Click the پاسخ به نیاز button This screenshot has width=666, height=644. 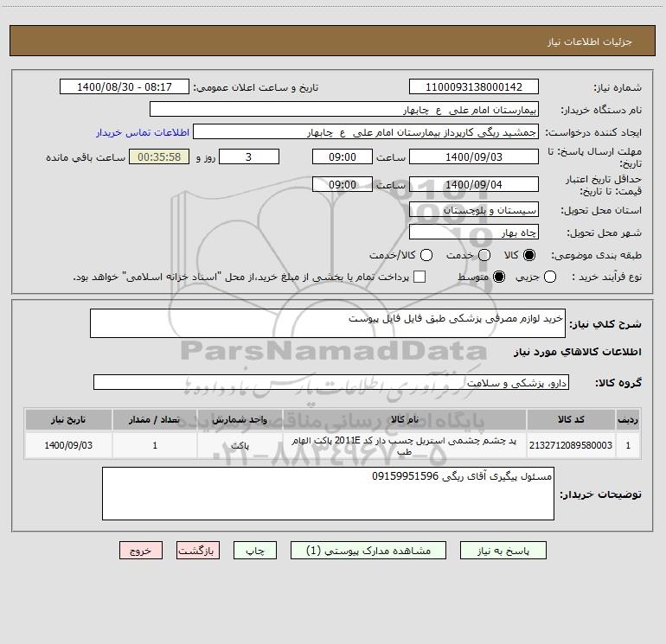[x=503, y=551]
